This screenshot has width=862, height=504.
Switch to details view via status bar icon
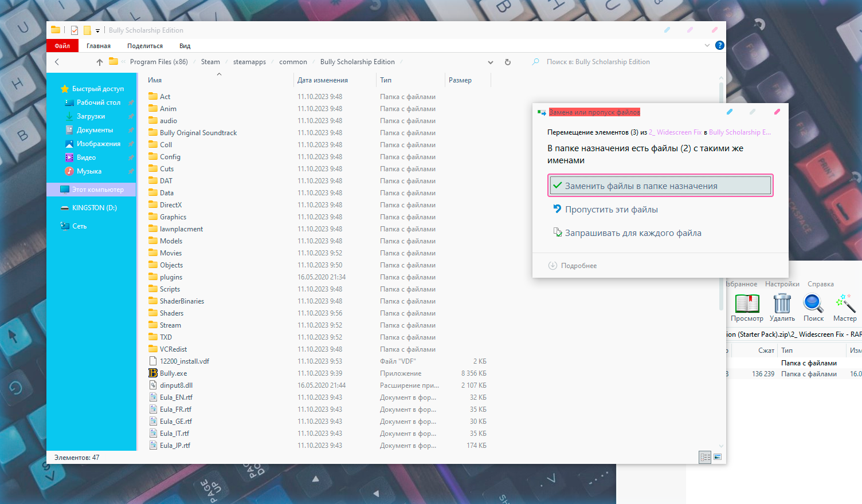click(705, 457)
